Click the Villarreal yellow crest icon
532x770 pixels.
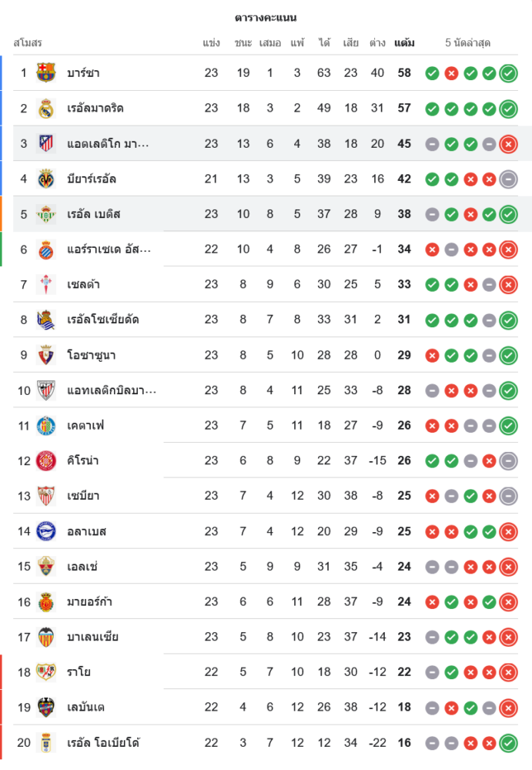point(46,179)
